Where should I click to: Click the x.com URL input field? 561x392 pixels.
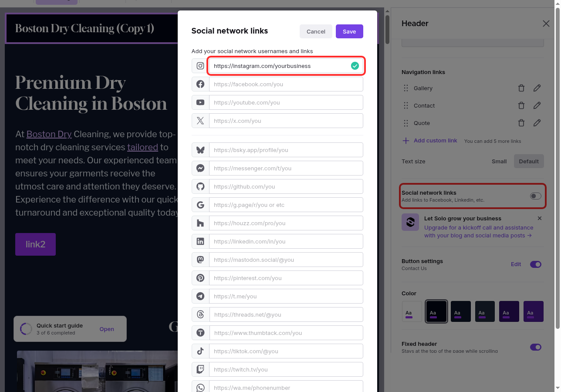[286, 121]
